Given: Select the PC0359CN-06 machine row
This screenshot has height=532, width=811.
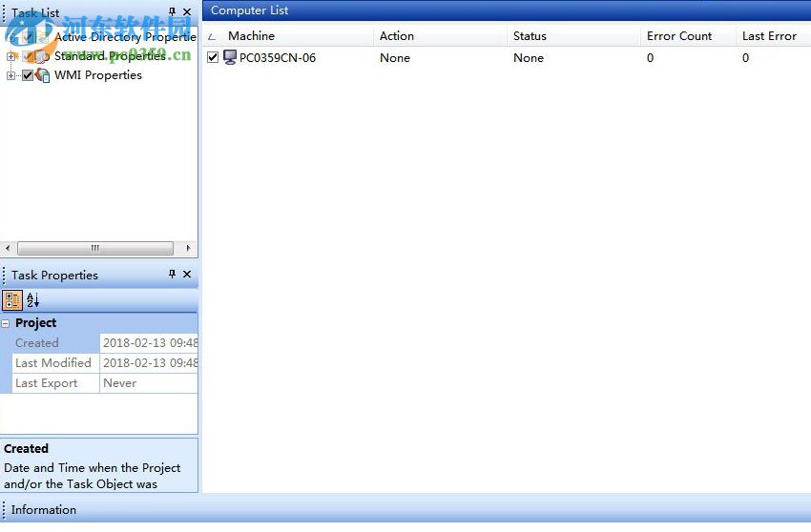Looking at the screenshot, I should pyautogui.click(x=507, y=57).
